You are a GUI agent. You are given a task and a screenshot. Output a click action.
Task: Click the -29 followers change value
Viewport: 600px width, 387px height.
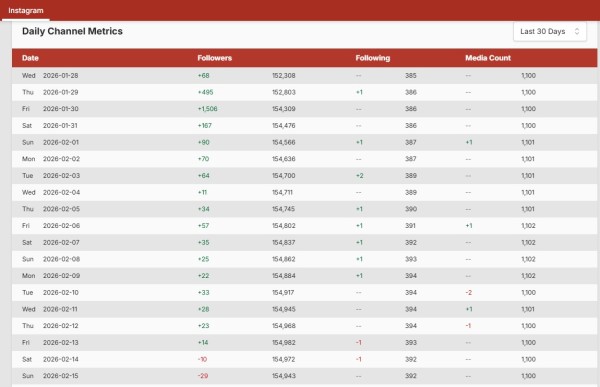(x=203, y=376)
